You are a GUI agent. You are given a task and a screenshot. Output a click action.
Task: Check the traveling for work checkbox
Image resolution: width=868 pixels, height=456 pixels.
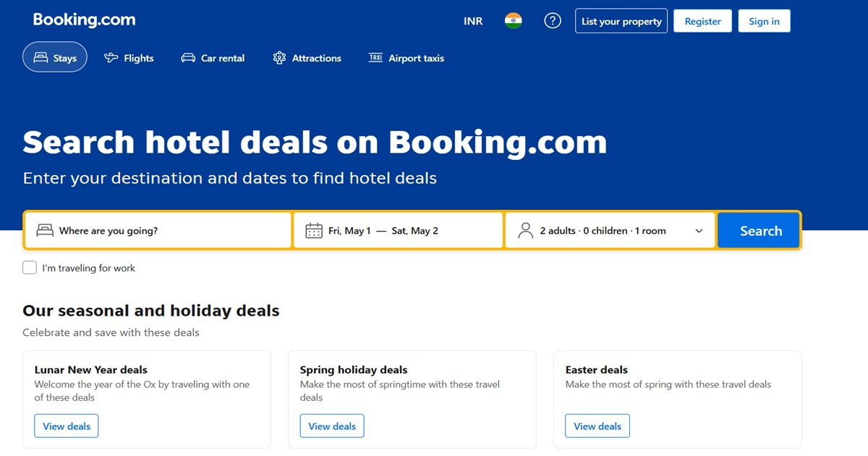30,268
